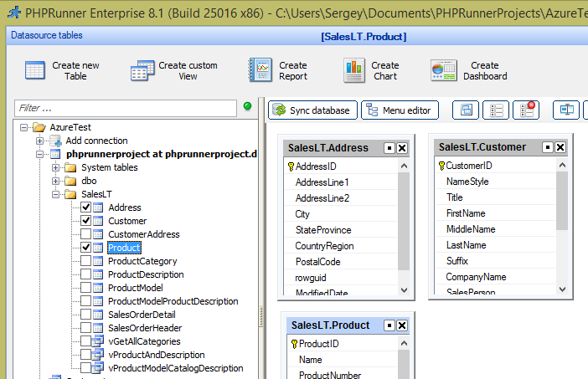
Task: Click the Create Report icon
Action: click(x=260, y=70)
